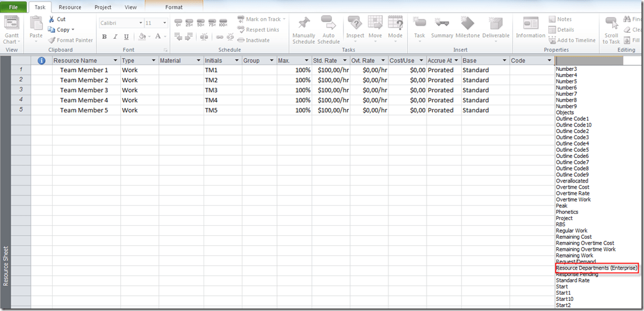Insert a Milestone from the ribbon
This screenshot has height=311, width=644.
[467, 24]
